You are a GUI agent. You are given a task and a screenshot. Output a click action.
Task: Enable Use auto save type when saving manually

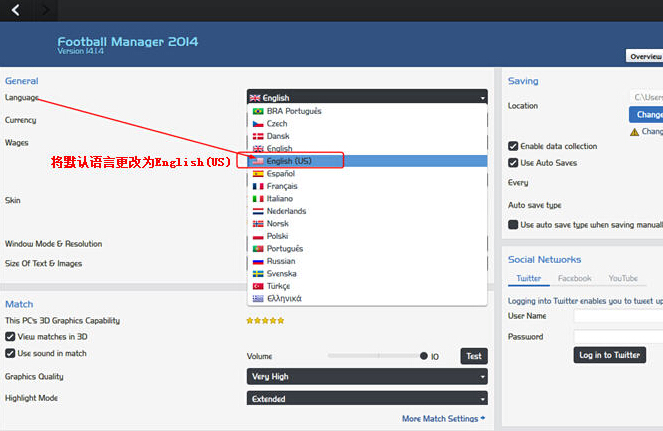click(513, 225)
